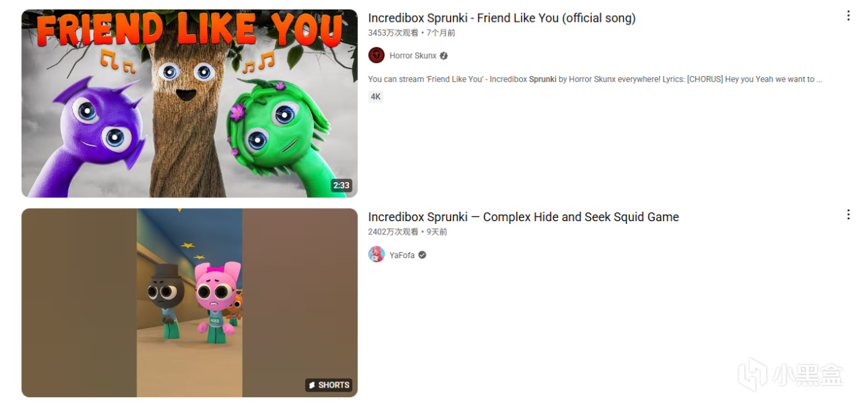Click the SHORTS badge on second thumbnail
Screen dimensions: 868x402
(x=328, y=385)
